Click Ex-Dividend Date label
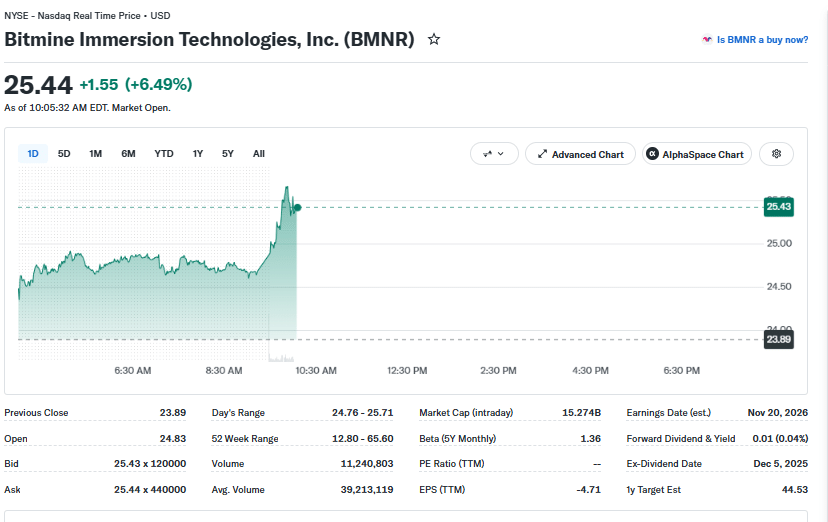828x522 pixels. click(664, 463)
